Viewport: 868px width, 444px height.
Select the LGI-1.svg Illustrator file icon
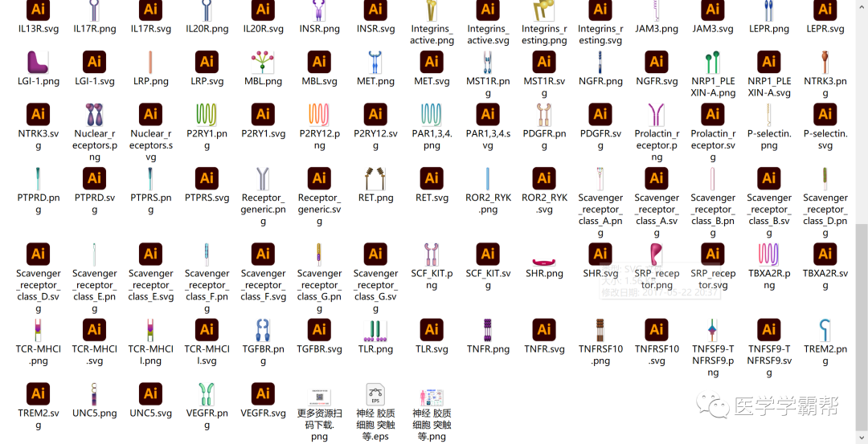(x=94, y=62)
